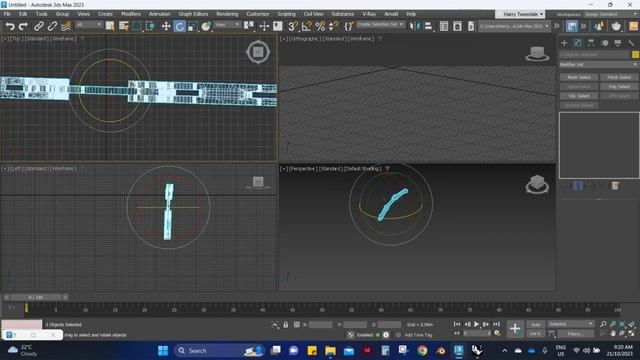Toggle the Window/Crossing selection icon

tap(150, 26)
